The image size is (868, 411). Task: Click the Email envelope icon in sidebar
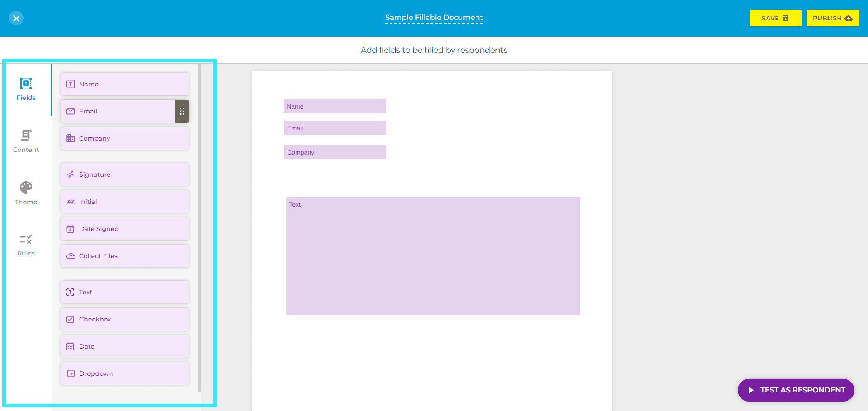tap(71, 111)
